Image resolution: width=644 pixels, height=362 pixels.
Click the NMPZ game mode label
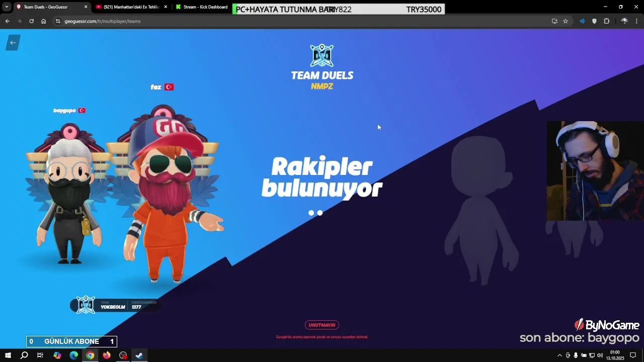tap(322, 86)
